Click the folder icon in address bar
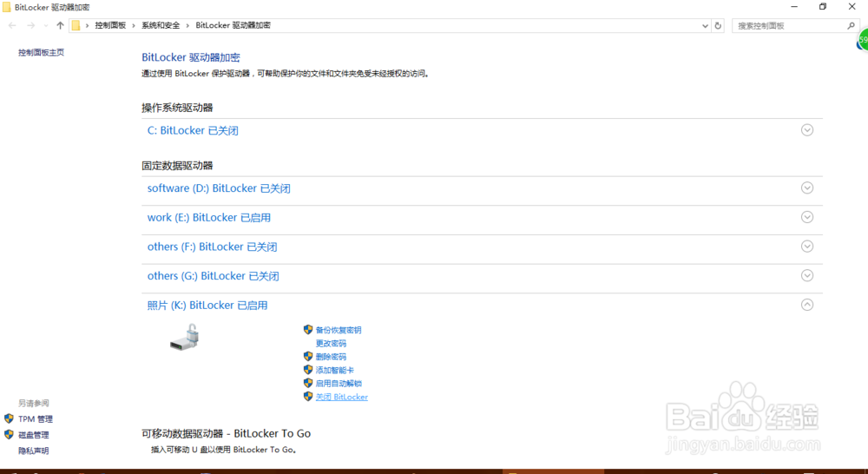Image resolution: width=868 pixels, height=474 pixels. (76, 25)
